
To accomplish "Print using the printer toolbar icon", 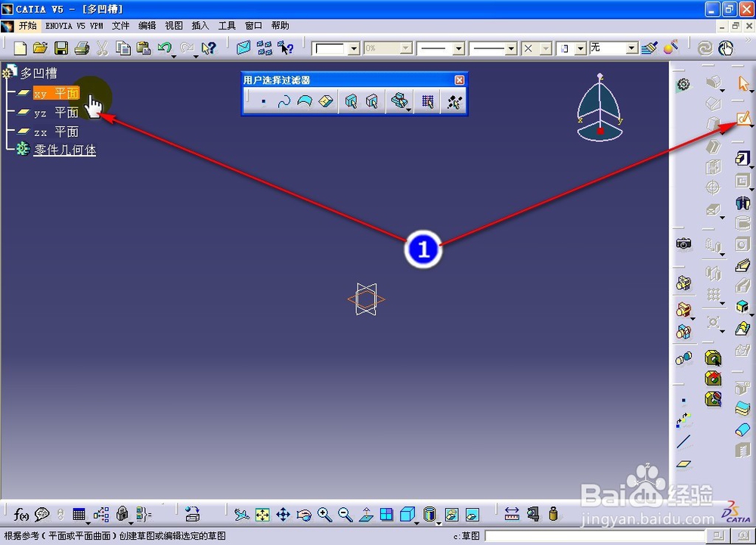I will [x=82, y=48].
